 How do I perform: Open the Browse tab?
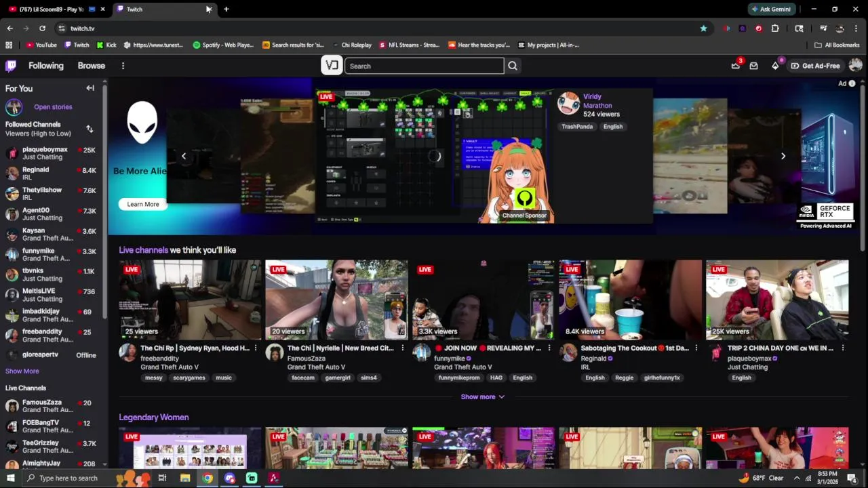pyautogui.click(x=92, y=66)
